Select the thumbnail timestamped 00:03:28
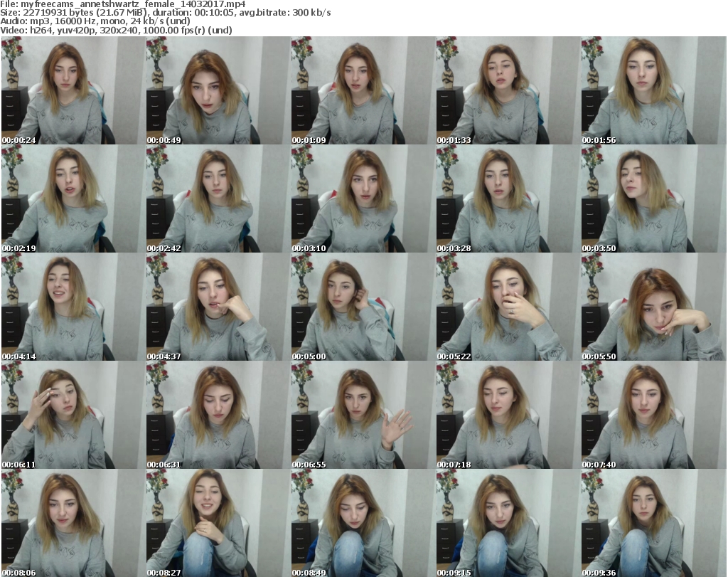The height and width of the screenshot is (577, 728). click(508, 198)
